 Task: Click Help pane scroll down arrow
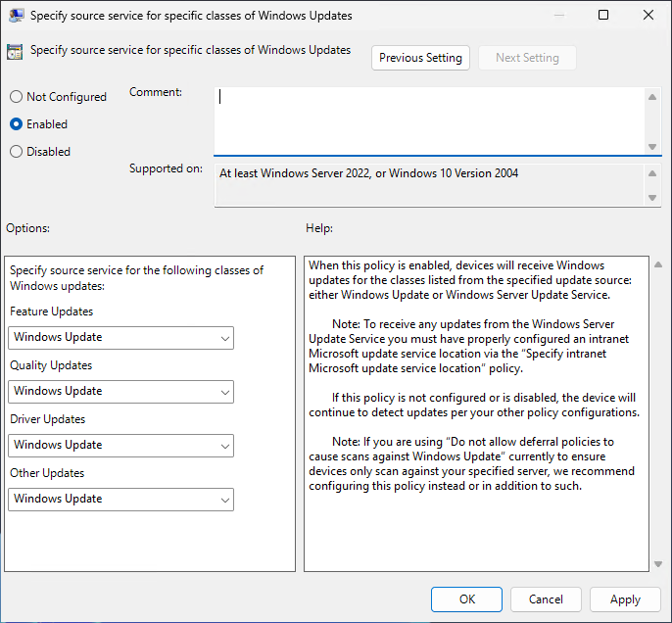coord(658,564)
